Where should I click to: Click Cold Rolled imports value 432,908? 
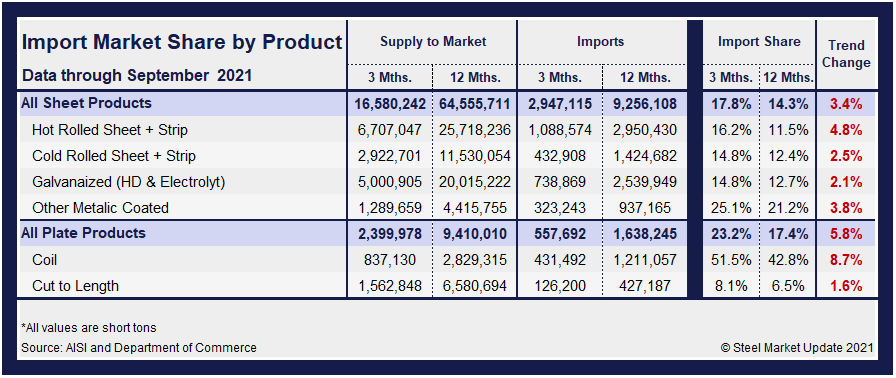click(559, 156)
